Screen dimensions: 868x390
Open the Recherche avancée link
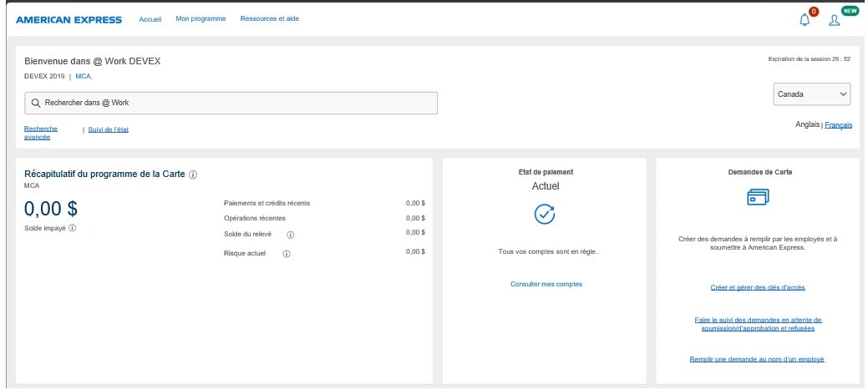(x=41, y=133)
